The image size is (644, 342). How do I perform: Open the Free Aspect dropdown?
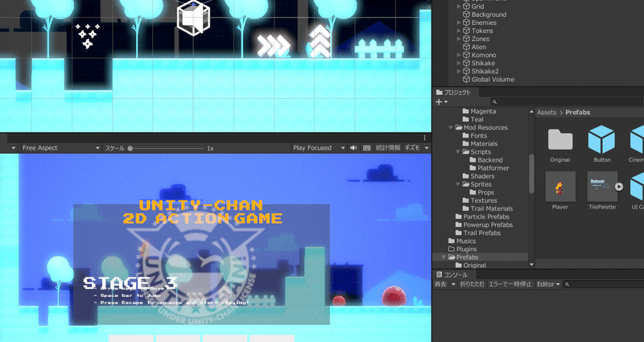pyautogui.click(x=60, y=148)
